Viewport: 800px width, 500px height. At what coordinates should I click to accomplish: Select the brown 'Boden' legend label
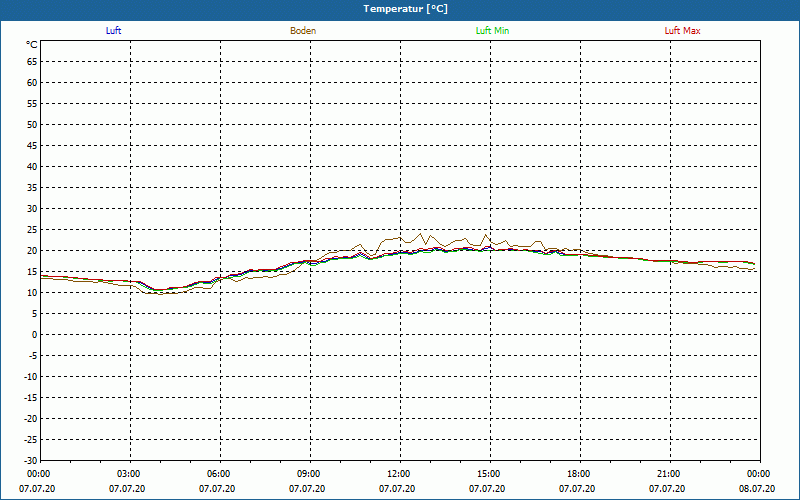coord(303,31)
